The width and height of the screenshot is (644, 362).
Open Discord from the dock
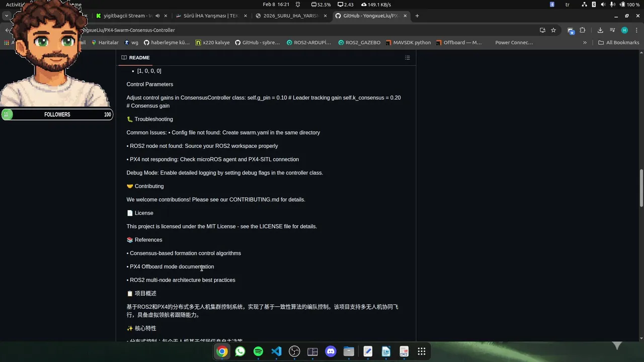[x=331, y=351]
